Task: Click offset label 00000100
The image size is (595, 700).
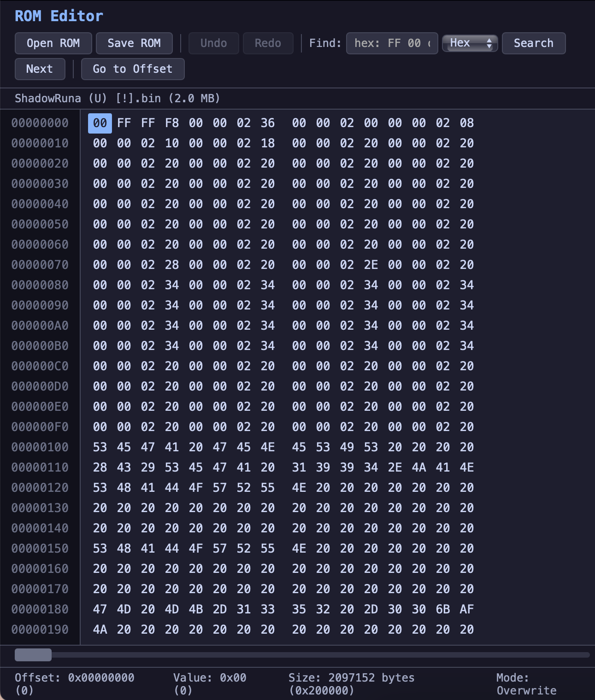Action: pyautogui.click(x=40, y=447)
